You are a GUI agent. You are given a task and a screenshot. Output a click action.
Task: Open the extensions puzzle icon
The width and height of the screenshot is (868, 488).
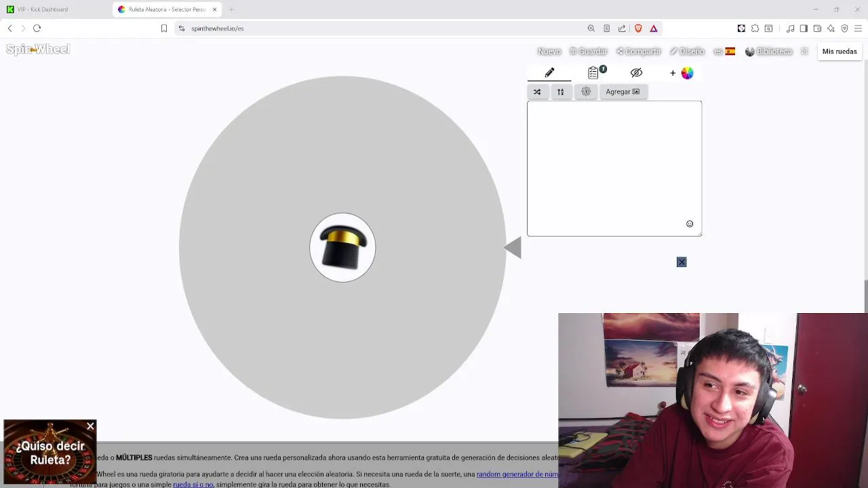[755, 28]
